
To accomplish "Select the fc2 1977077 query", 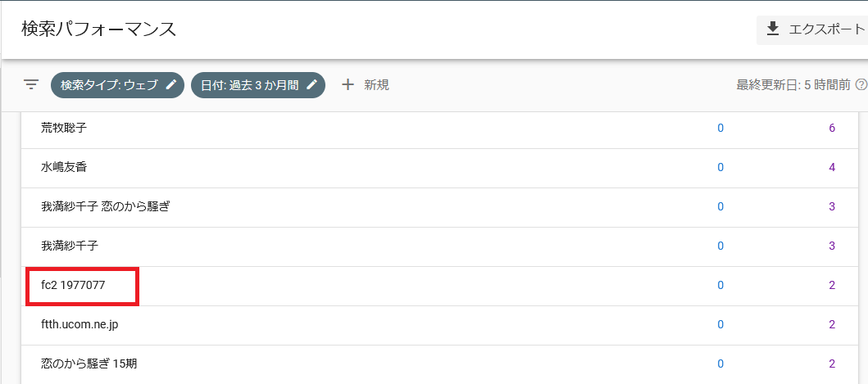I will pyautogui.click(x=73, y=286).
